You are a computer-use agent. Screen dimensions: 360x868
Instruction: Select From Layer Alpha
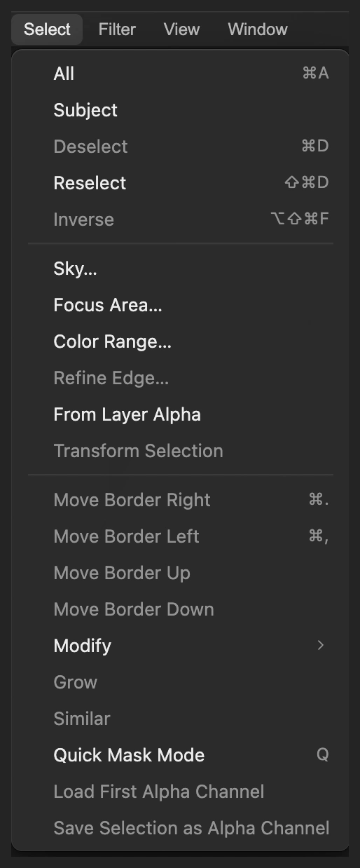(180, 414)
